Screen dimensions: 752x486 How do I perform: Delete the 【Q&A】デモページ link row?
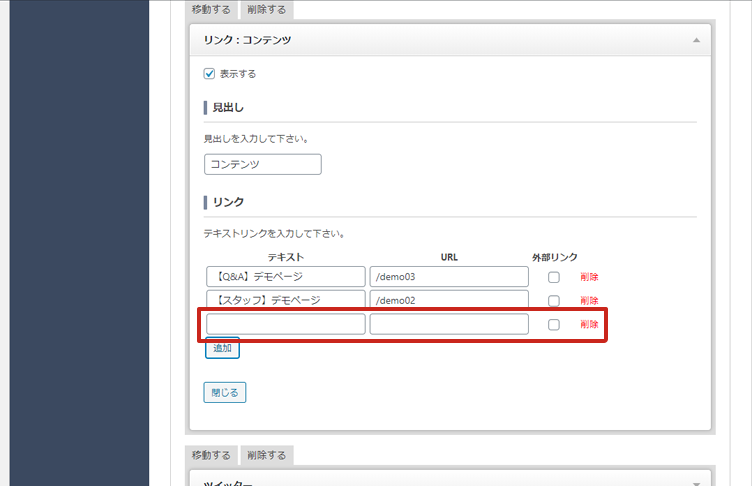[x=589, y=277]
